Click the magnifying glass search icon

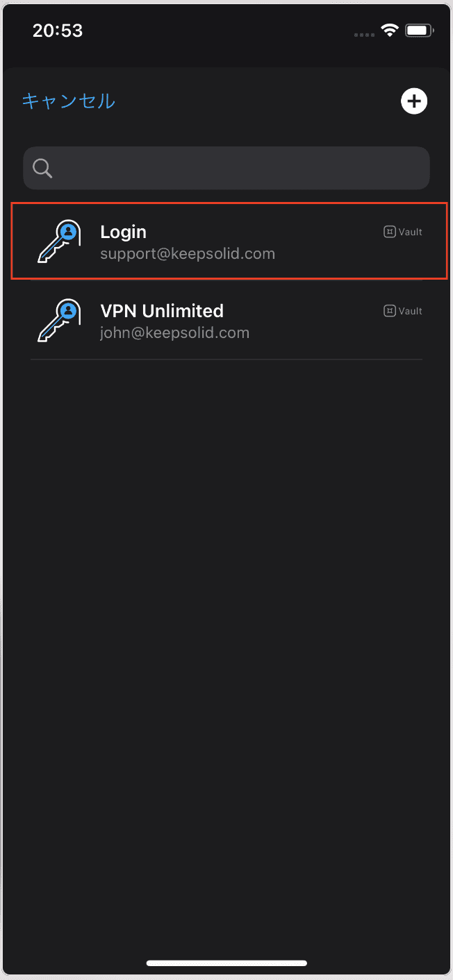pyautogui.click(x=42, y=168)
